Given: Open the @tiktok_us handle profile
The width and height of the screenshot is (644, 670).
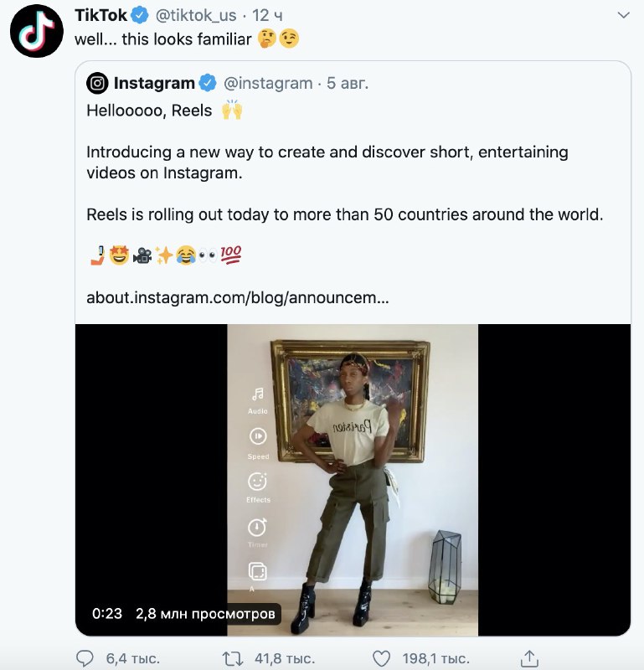Looking at the screenshot, I should (x=196, y=16).
